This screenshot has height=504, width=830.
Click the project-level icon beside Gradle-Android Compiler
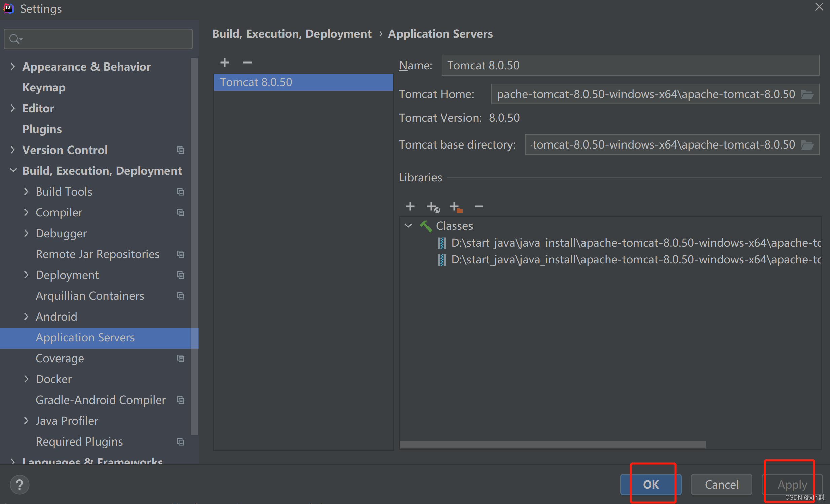tap(181, 401)
